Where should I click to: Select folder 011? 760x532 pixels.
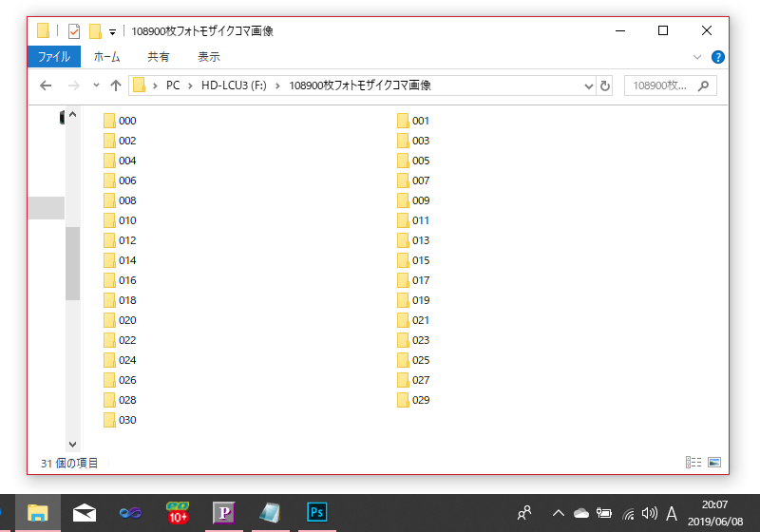pos(413,220)
